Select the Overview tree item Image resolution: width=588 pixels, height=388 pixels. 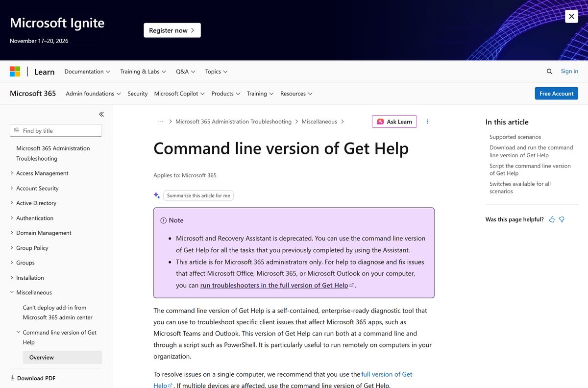[62, 357]
